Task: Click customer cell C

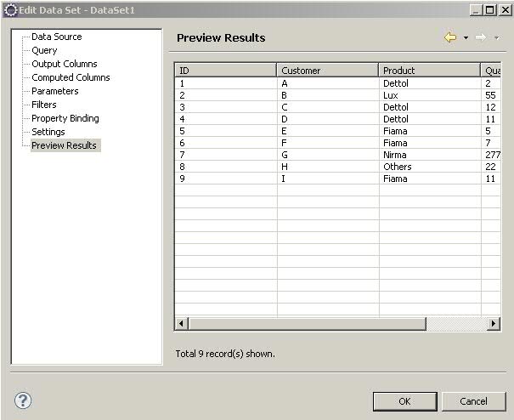Action: [327, 107]
